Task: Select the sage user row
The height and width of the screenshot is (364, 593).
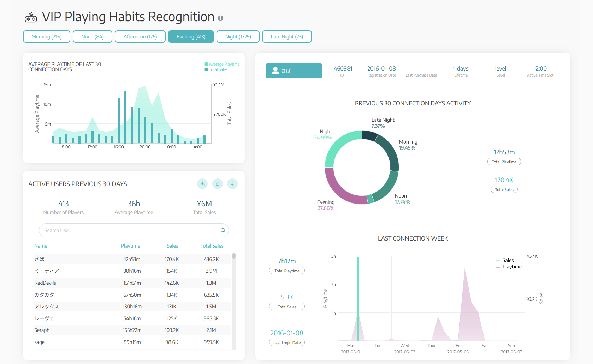Action: pos(132,342)
